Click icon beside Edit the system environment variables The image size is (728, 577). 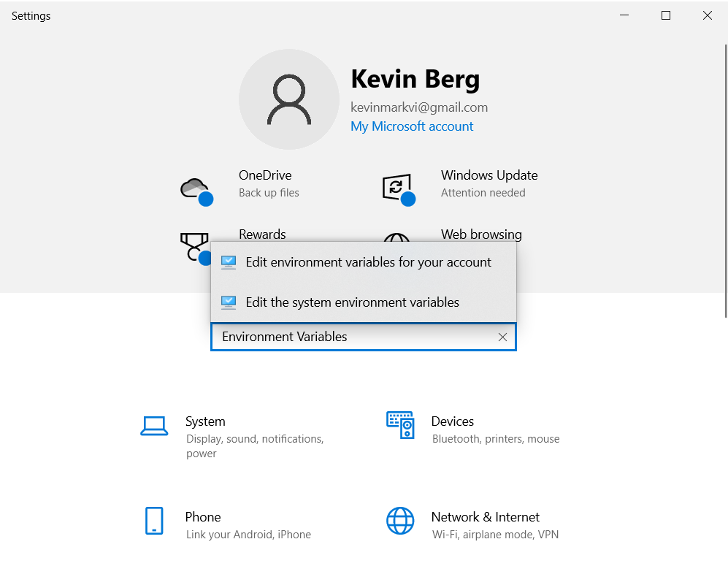(229, 302)
